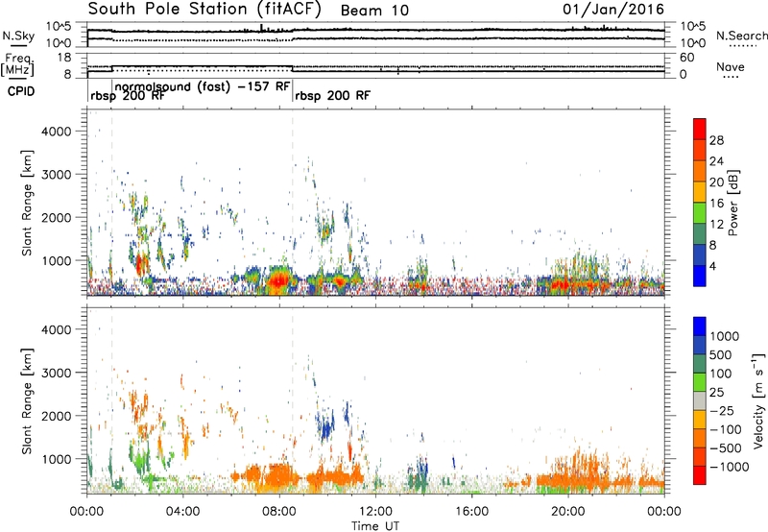Click the 'Time UT' axis title
The image size is (768, 532).
(x=375, y=525)
